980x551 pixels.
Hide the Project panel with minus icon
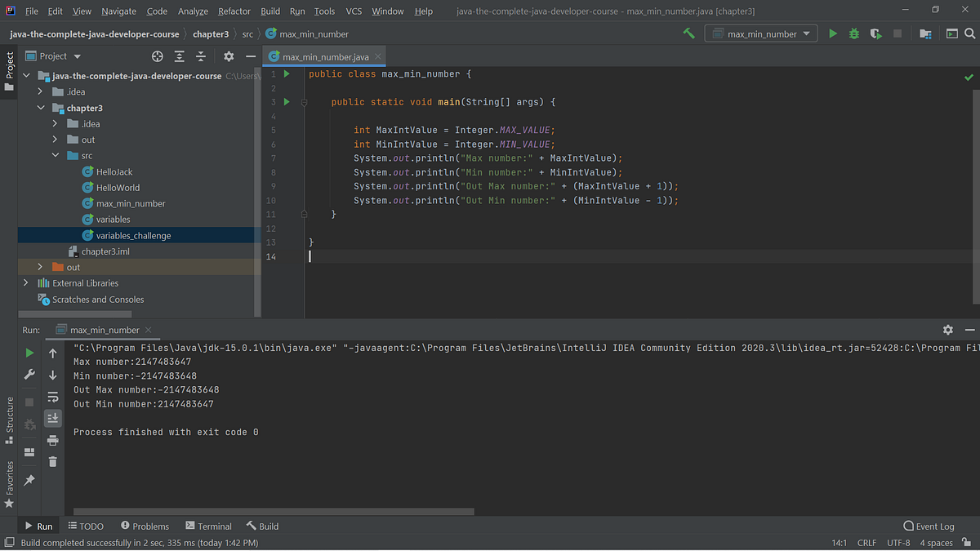[x=250, y=56]
